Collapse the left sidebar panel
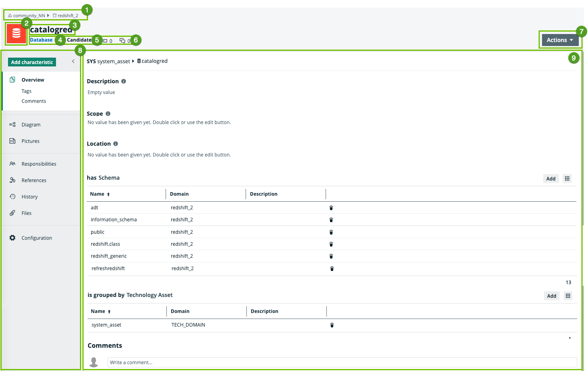588x371 pixels. [x=73, y=61]
